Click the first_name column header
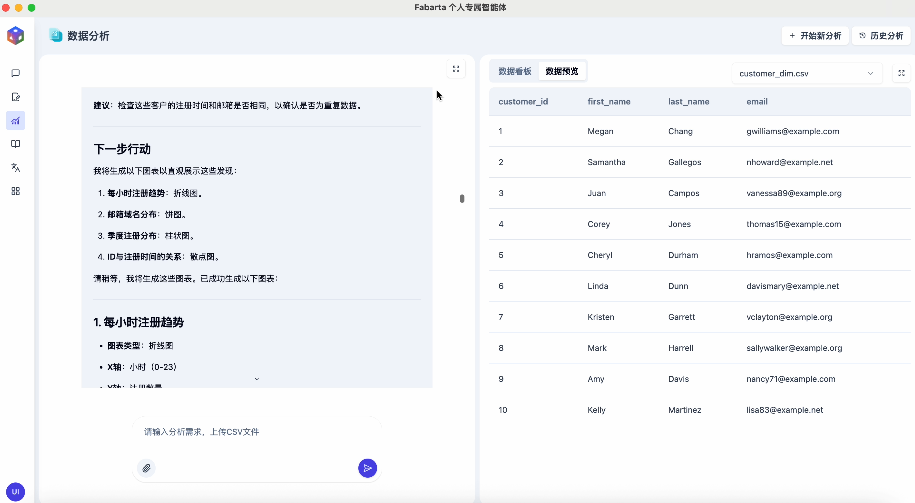 (609, 102)
